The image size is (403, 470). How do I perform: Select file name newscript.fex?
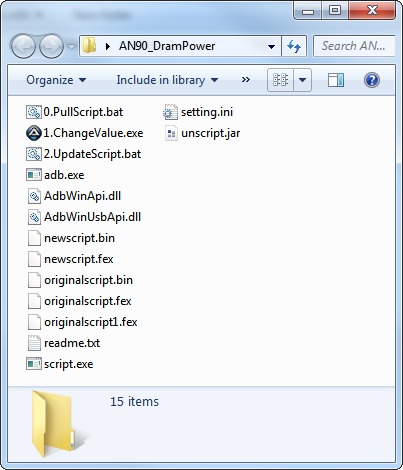pos(79,259)
